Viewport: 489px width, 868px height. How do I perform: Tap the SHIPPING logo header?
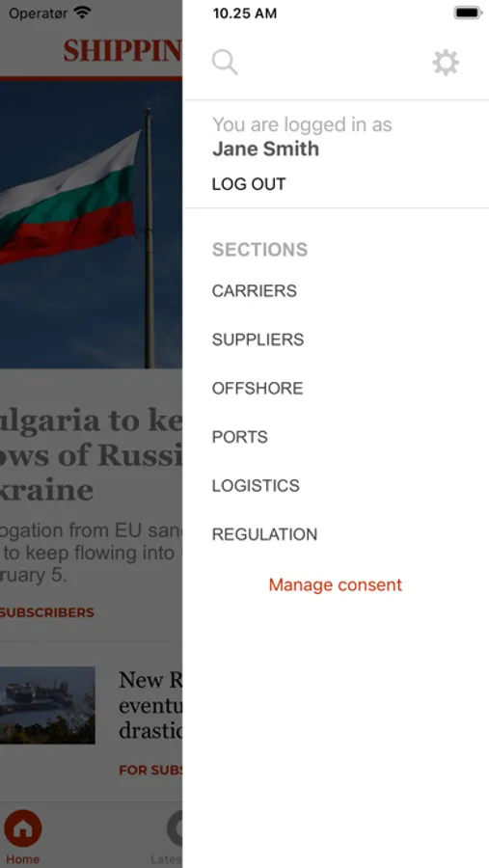pyautogui.click(x=122, y=51)
